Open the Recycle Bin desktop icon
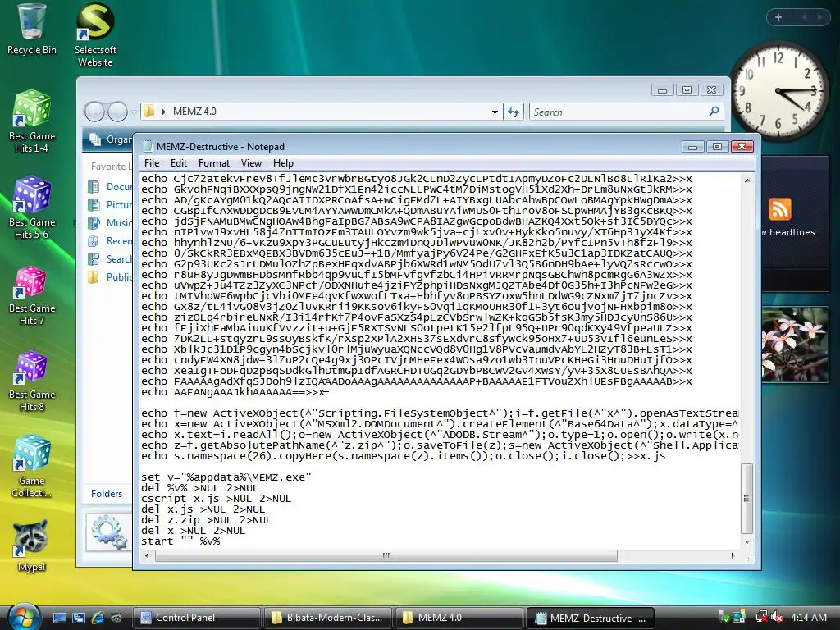Image resolution: width=840 pixels, height=630 pixels. click(x=31, y=30)
